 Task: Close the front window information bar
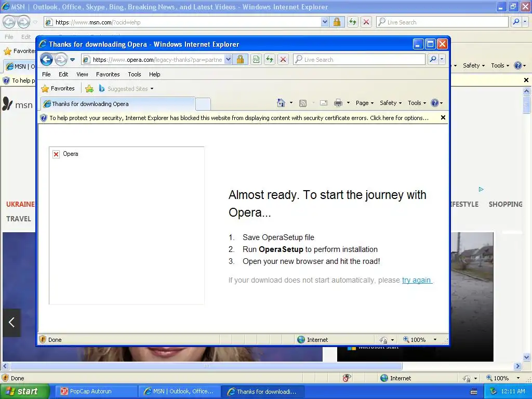click(x=443, y=117)
